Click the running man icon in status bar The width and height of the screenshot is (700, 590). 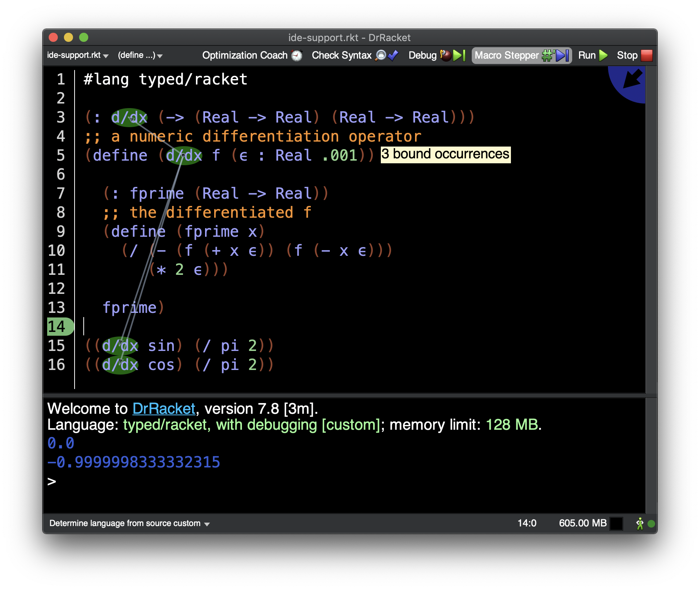click(640, 524)
